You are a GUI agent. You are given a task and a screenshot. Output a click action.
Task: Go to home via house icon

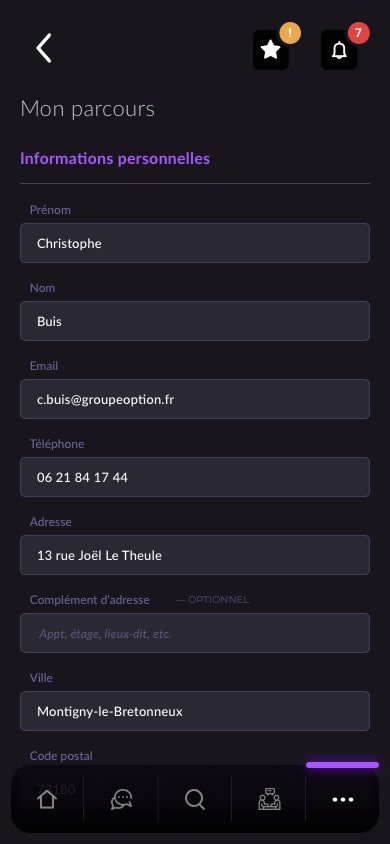point(47,799)
